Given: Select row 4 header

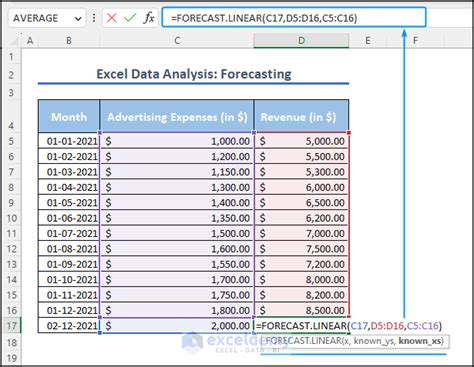Looking at the screenshot, I should click(11, 117).
